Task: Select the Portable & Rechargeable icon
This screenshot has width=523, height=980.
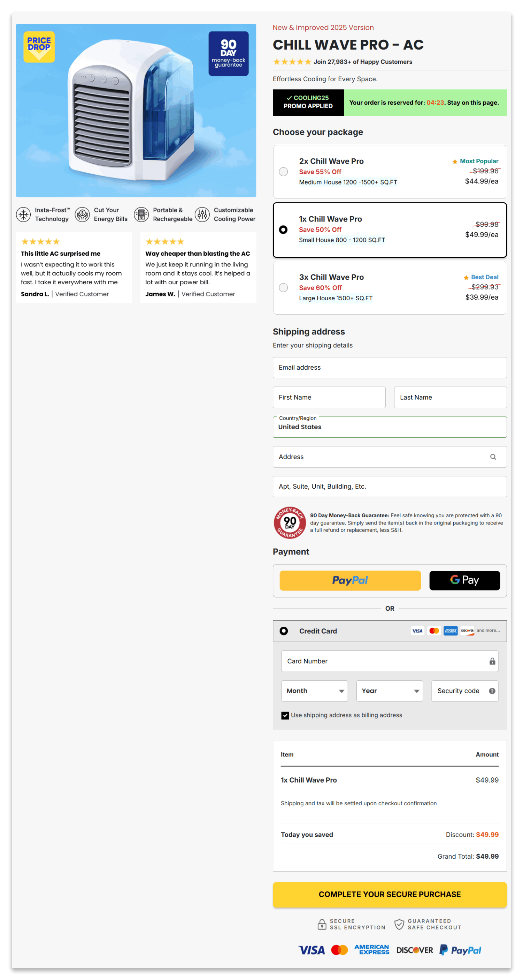Action: click(142, 214)
